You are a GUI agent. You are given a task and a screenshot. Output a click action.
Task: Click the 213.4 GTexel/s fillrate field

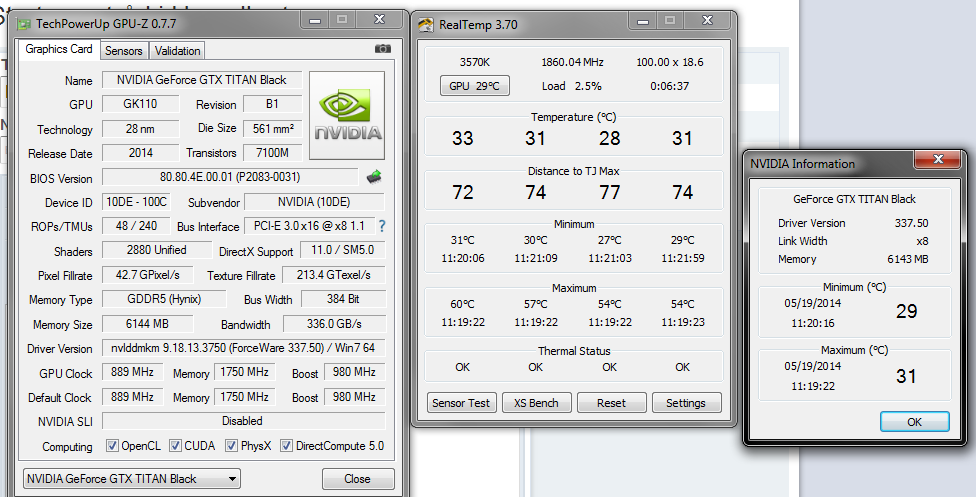[334, 275]
